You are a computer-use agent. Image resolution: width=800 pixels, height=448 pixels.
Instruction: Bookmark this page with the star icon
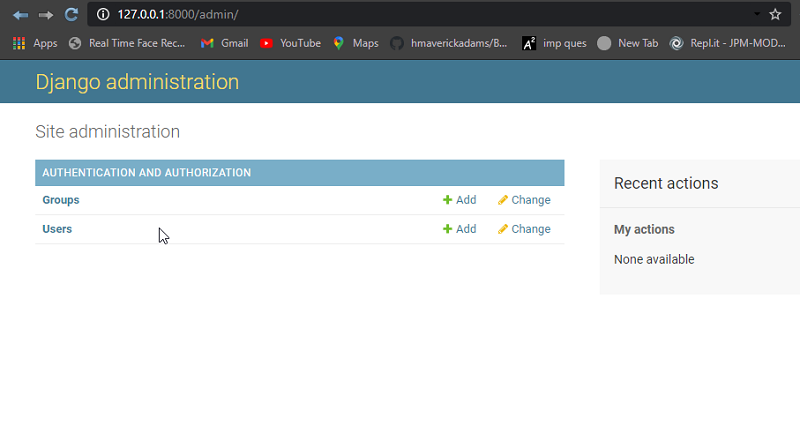[775, 14]
